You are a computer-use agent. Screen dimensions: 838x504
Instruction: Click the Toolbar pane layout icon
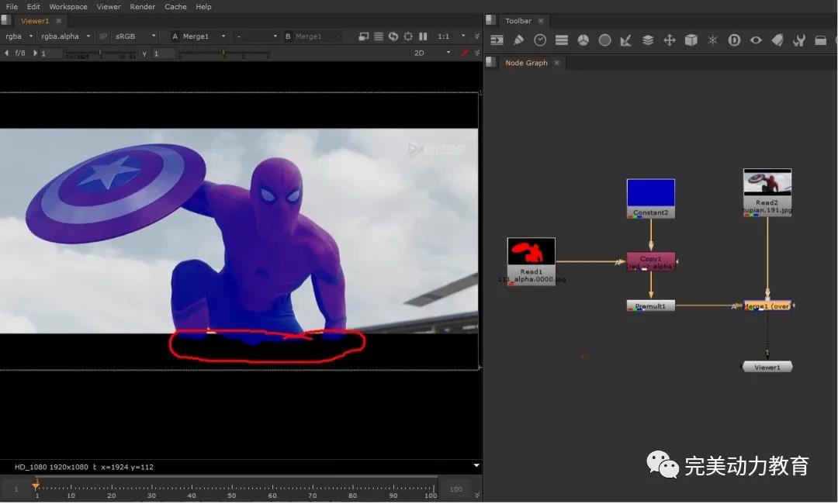[490, 20]
